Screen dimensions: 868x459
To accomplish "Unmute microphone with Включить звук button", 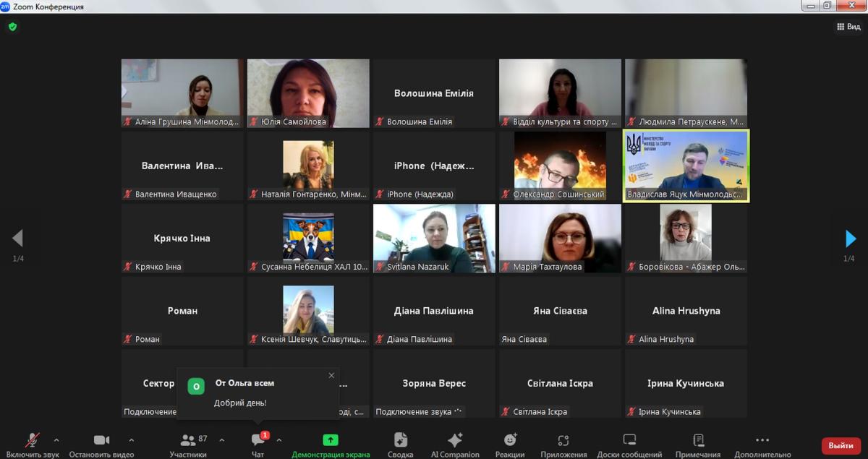I will click(x=33, y=445).
